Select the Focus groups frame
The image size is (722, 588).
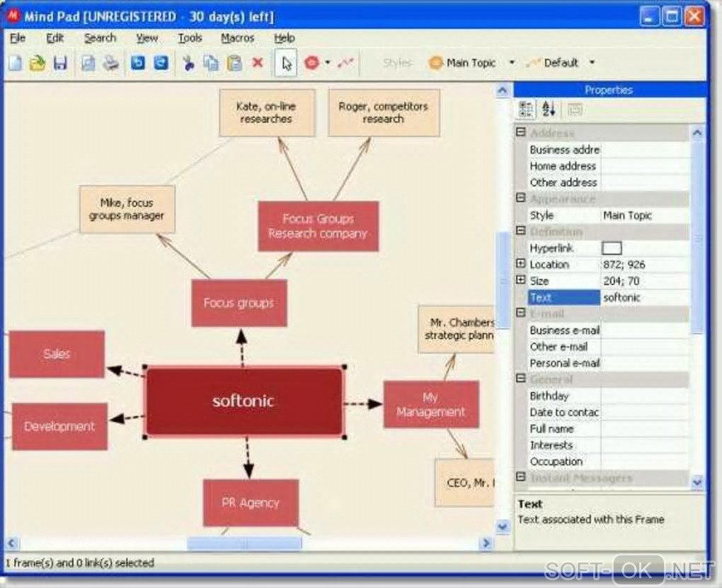[239, 303]
